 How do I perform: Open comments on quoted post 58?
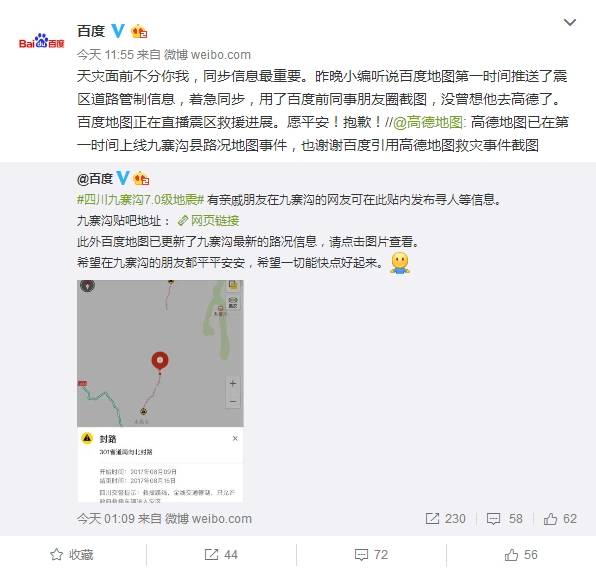click(x=505, y=518)
